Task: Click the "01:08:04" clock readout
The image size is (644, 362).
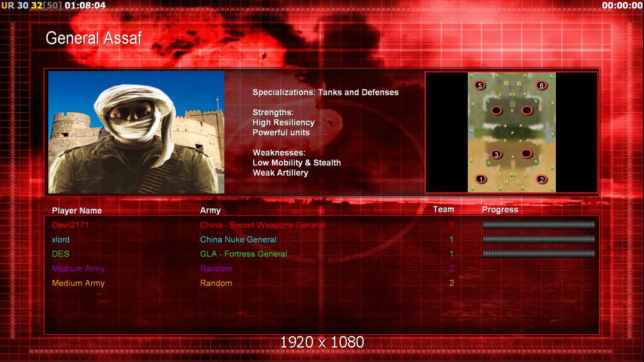Action: pyautogui.click(x=85, y=5)
